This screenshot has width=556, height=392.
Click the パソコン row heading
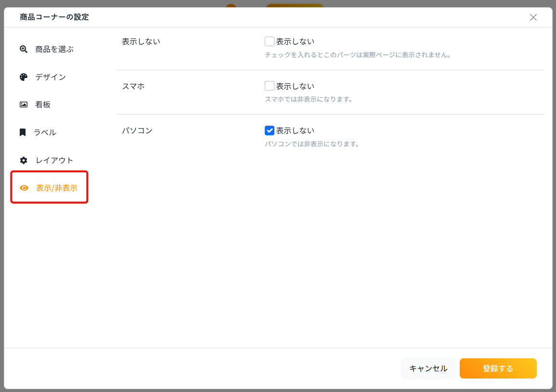point(137,131)
